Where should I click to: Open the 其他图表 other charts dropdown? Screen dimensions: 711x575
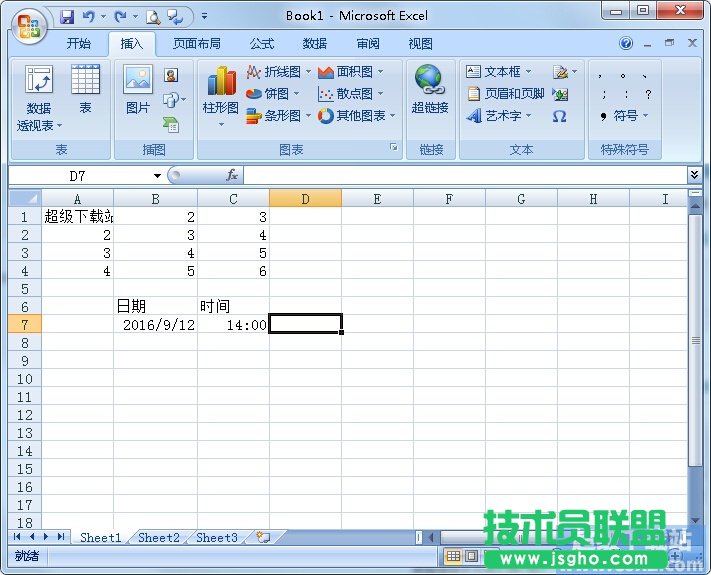click(357, 116)
